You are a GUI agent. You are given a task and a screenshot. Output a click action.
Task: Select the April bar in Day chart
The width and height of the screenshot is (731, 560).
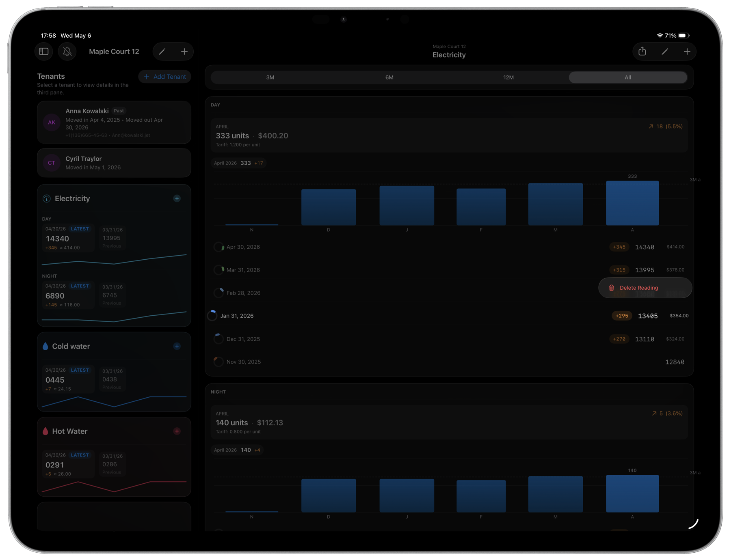[x=632, y=203]
